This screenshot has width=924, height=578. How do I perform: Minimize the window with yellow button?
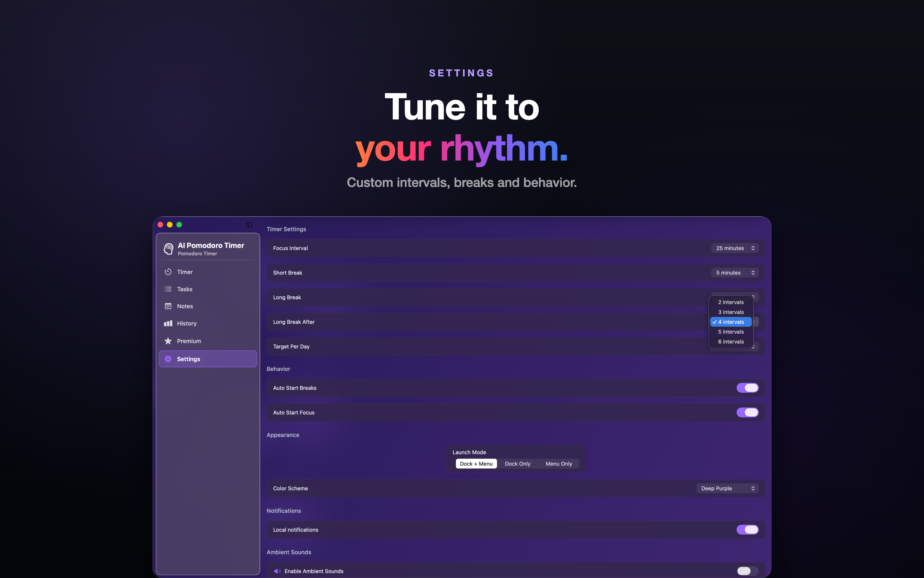[170, 225]
